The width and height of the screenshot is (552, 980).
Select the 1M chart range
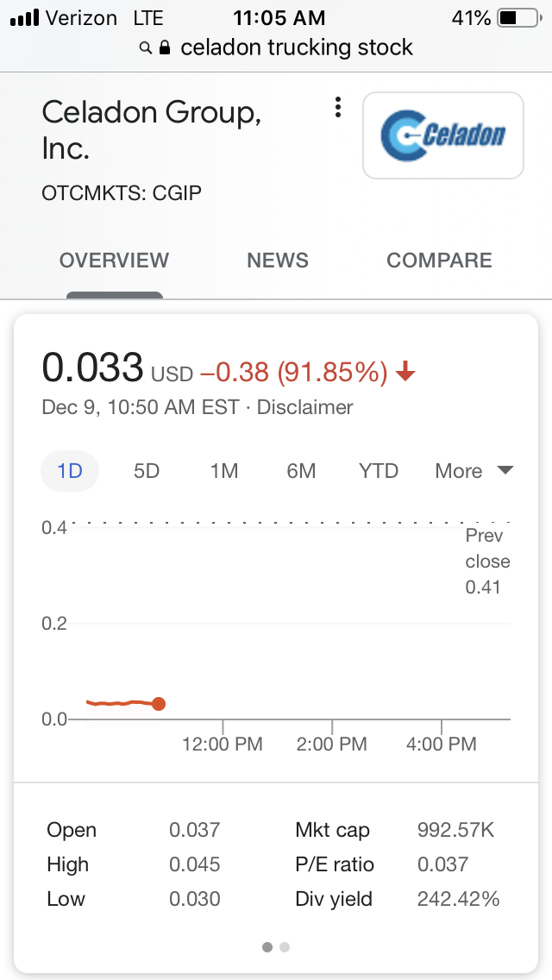[x=224, y=471]
